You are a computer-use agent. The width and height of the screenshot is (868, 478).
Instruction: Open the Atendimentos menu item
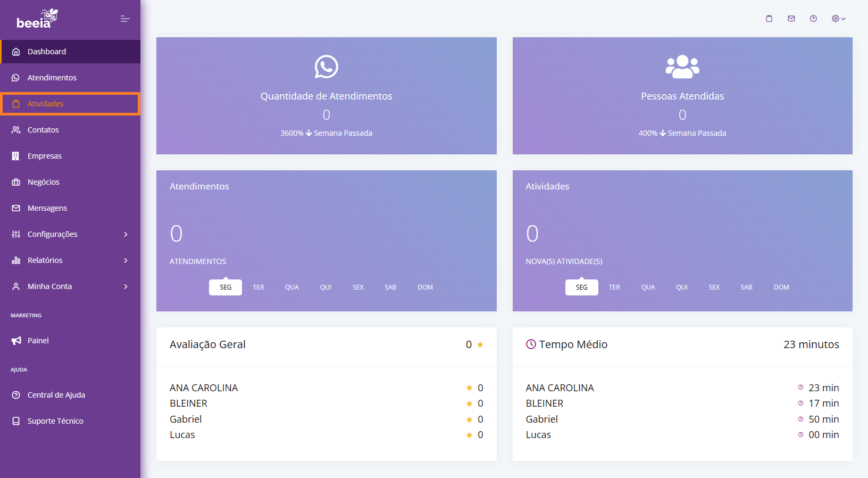(x=70, y=78)
